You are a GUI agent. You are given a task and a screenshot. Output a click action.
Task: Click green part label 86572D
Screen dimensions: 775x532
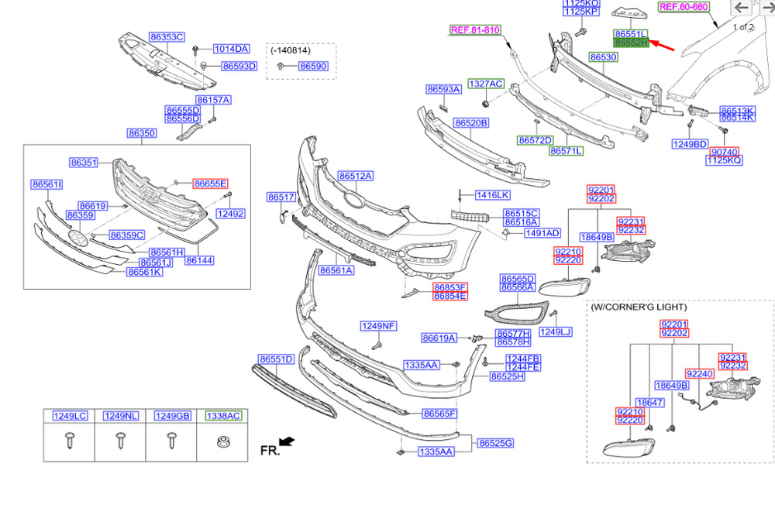click(x=536, y=141)
